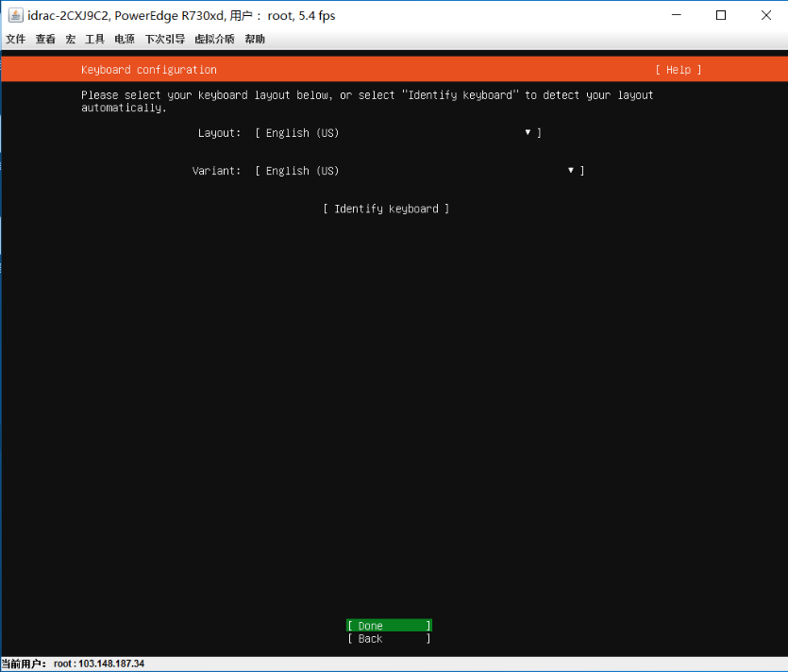Click the status bar user root:103.148.187.34

(99, 664)
